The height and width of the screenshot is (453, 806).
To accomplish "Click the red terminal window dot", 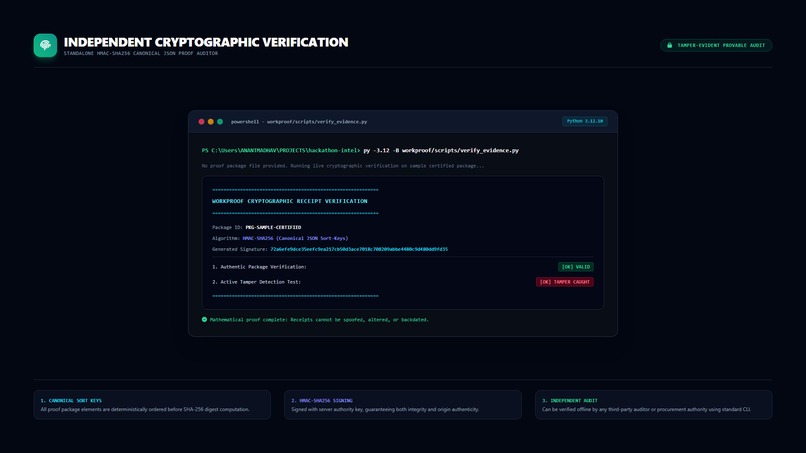I will tap(202, 122).
